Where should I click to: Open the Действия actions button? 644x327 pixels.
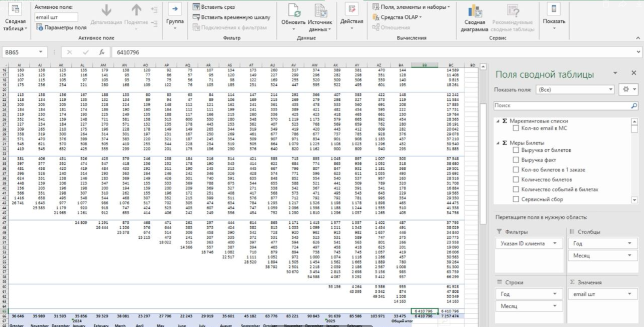coord(352,11)
